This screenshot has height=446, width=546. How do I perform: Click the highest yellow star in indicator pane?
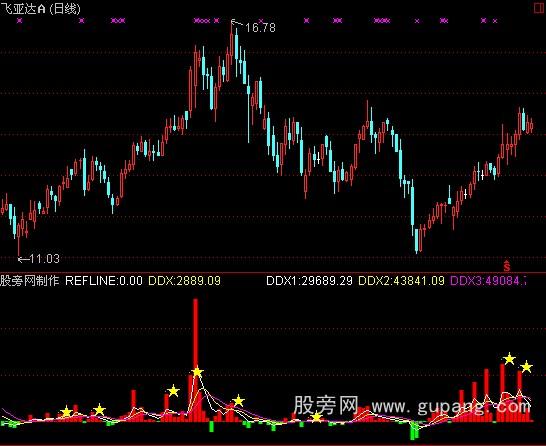tap(509, 359)
